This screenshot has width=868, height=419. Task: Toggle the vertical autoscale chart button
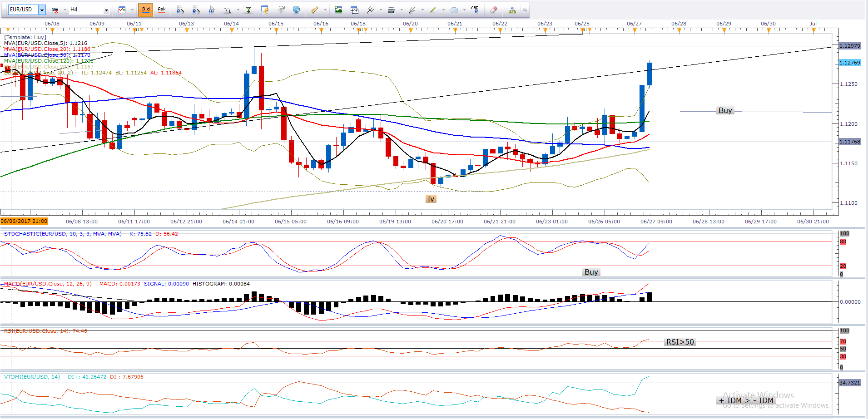coord(248,10)
